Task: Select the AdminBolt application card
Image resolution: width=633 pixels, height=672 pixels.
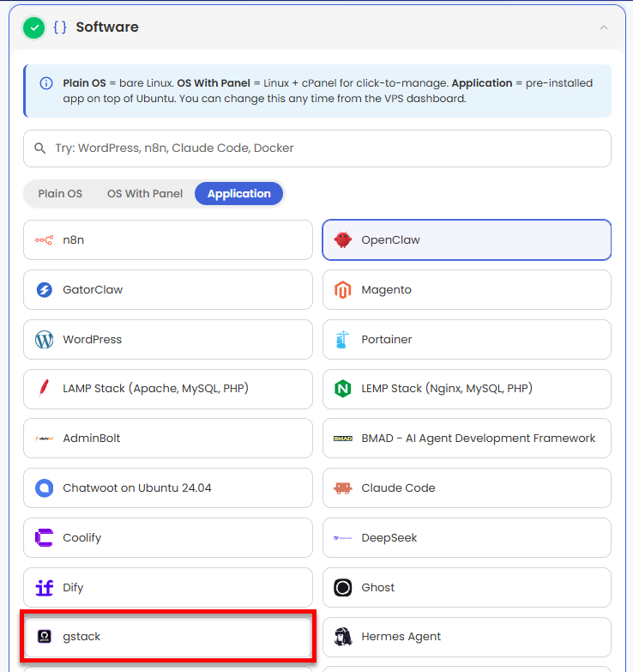Action: pos(168,438)
